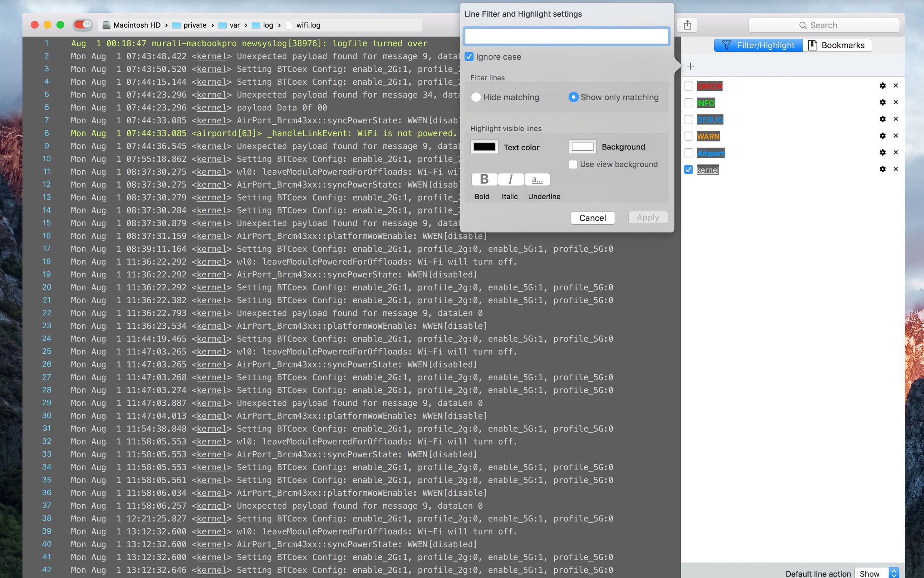924x578 pixels.
Task: Open settings gear for Airport filter
Action: pos(882,153)
